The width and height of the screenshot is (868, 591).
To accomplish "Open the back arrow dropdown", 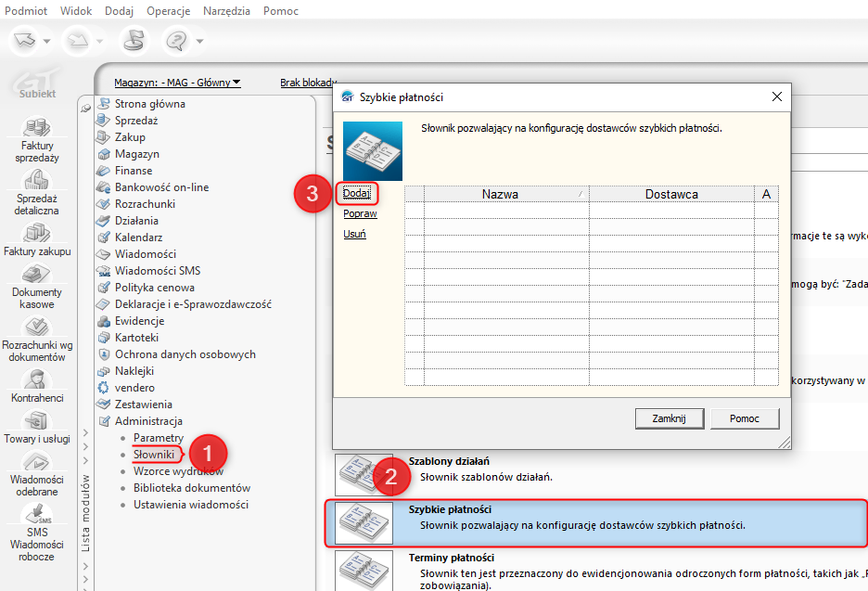I will (47, 41).
